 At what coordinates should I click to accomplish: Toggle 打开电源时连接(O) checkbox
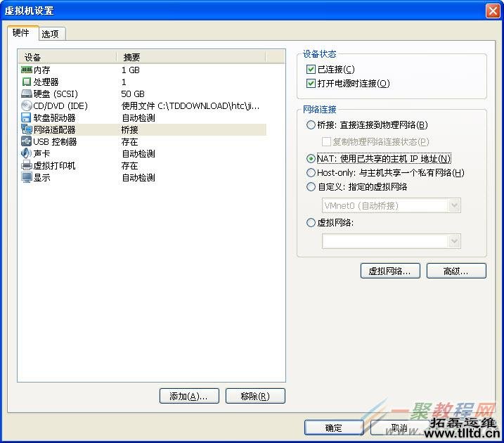click(311, 83)
